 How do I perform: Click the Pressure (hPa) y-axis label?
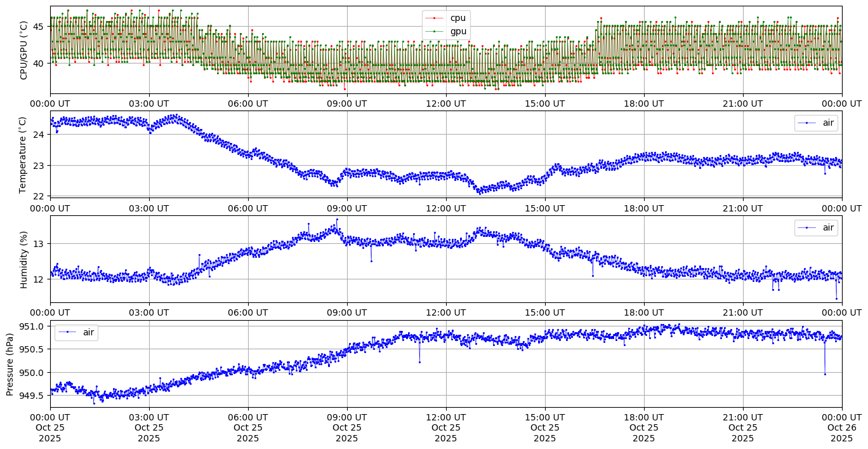click(x=10, y=364)
